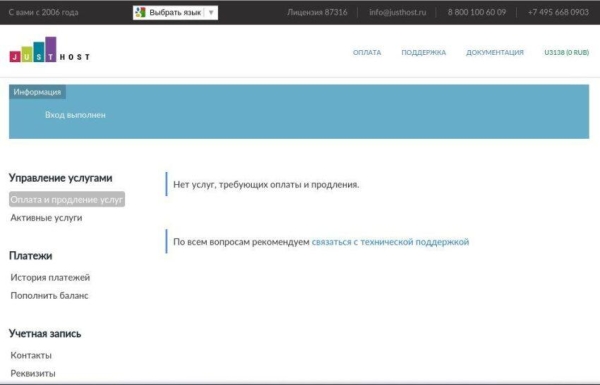Click the Учетная запись heading

(45, 334)
